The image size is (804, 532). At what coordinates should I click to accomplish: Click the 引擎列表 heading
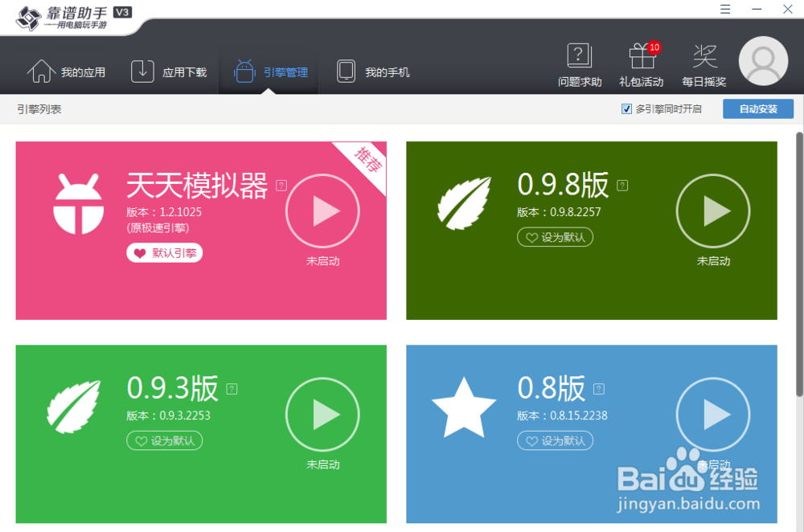point(39,109)
